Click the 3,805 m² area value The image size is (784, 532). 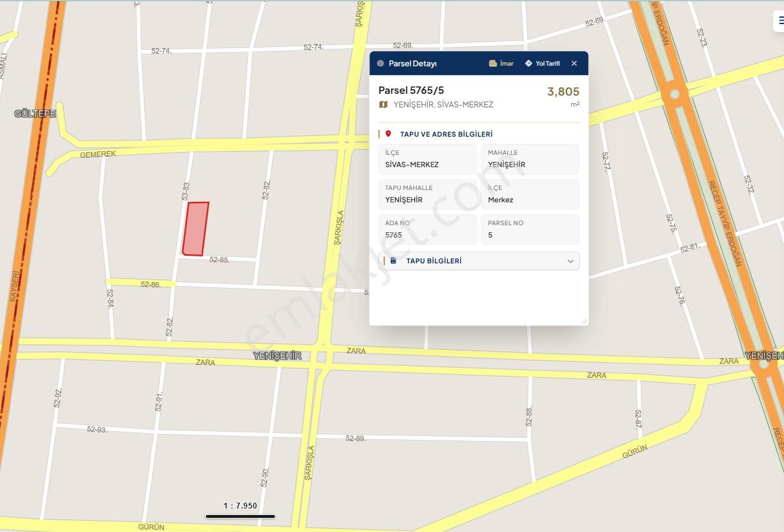pyautogui.click(x=563, y=96)
